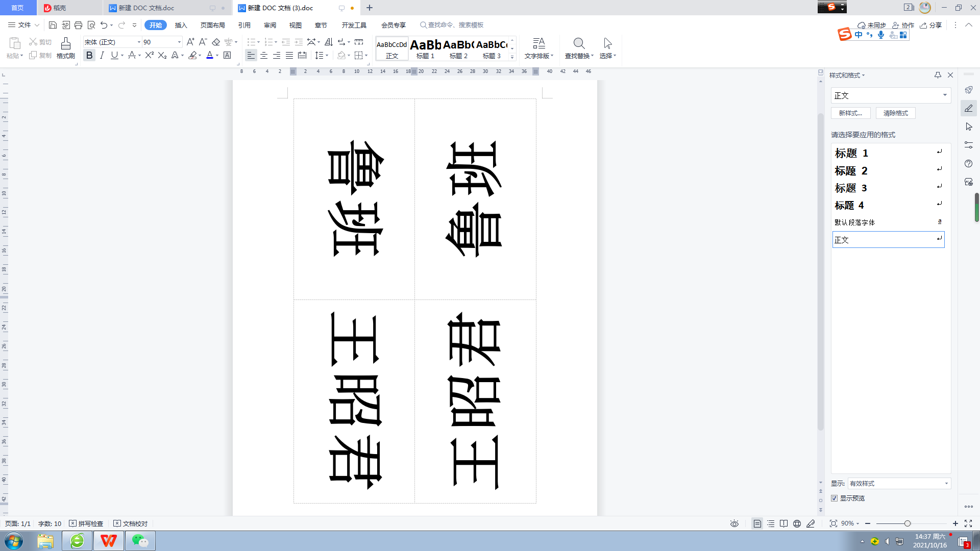Apply the 标题 2 style from the list

click(851, 170)
